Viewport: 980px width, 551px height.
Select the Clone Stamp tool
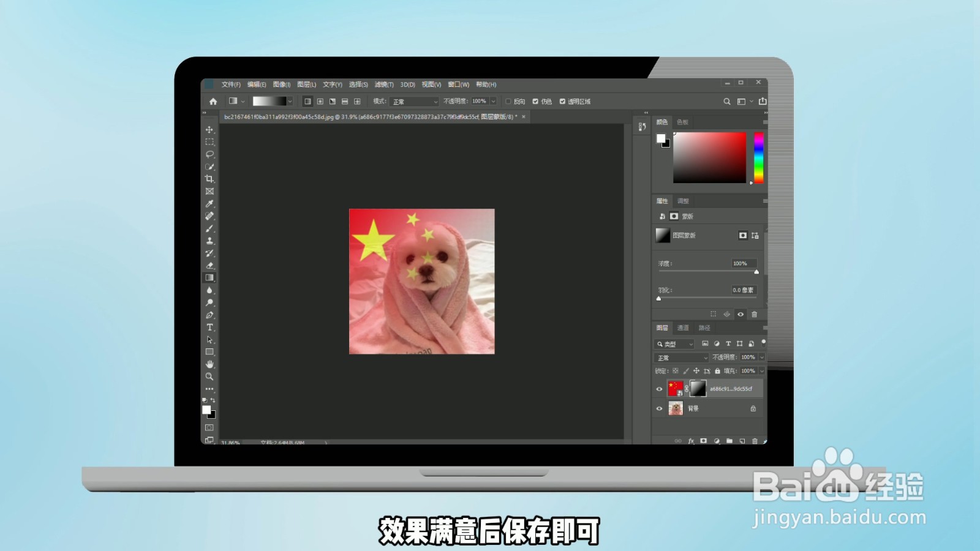pyautogui.click(x=209, y=241)
